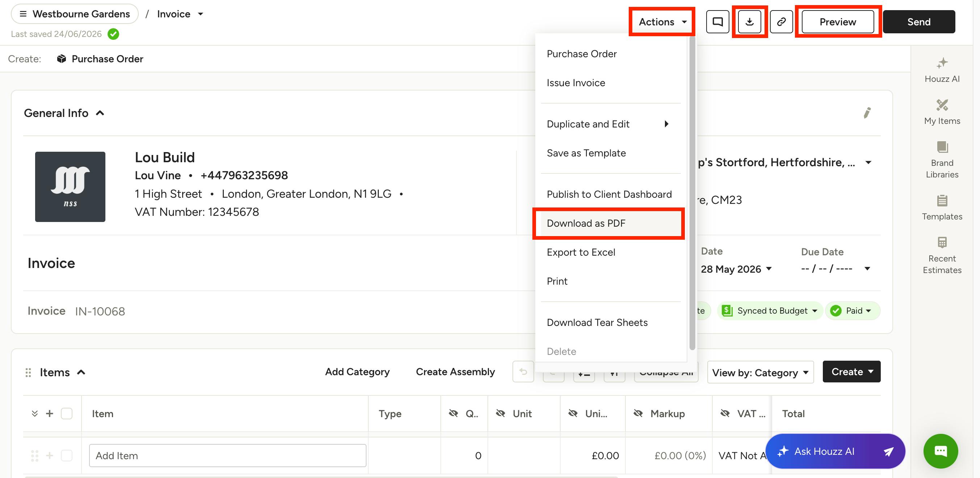Click the Westbourne Gardens project button
The width and height of the screenshot is (980, 478).
pyautogui.click(x=75, y=14)
